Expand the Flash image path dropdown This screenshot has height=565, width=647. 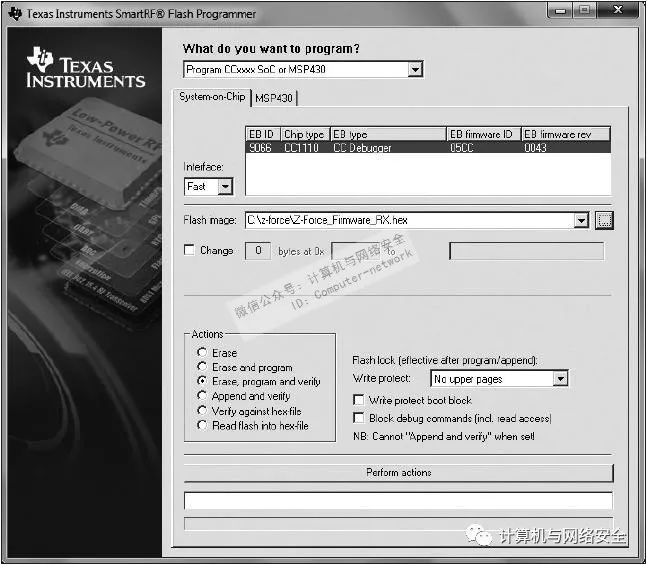(581, 220)
